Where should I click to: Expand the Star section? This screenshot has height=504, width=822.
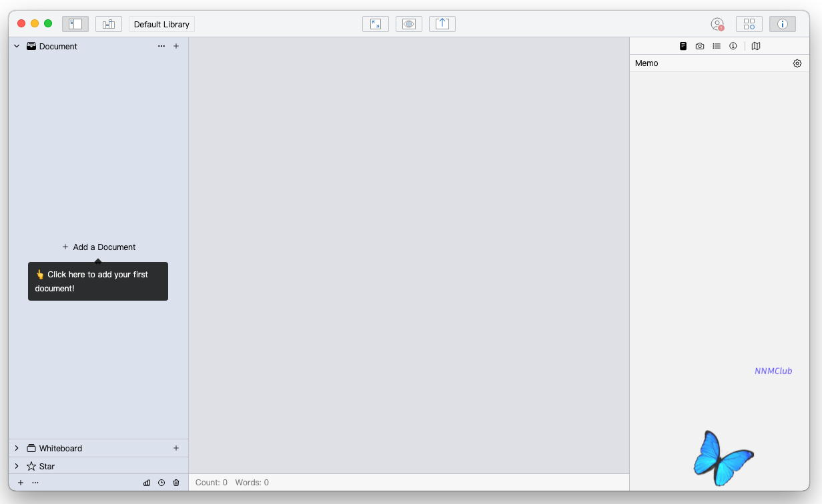click(x=17, y=466)
